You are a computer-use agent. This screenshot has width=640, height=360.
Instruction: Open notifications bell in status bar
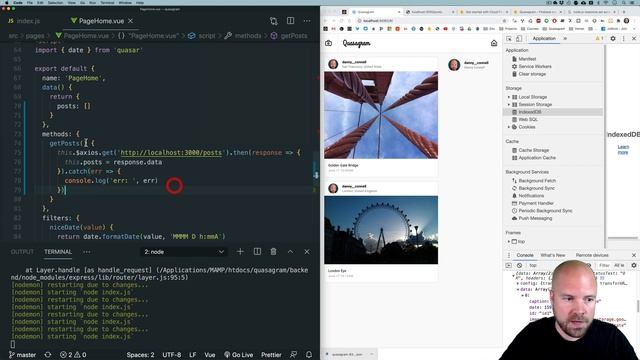click(x=309, y=355)
